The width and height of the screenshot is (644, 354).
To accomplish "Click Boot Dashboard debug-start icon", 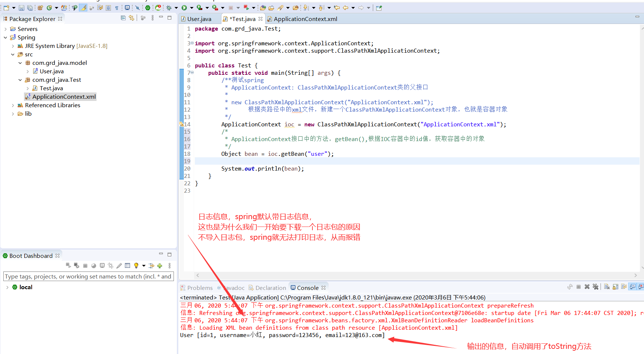I will coord(77,266).
